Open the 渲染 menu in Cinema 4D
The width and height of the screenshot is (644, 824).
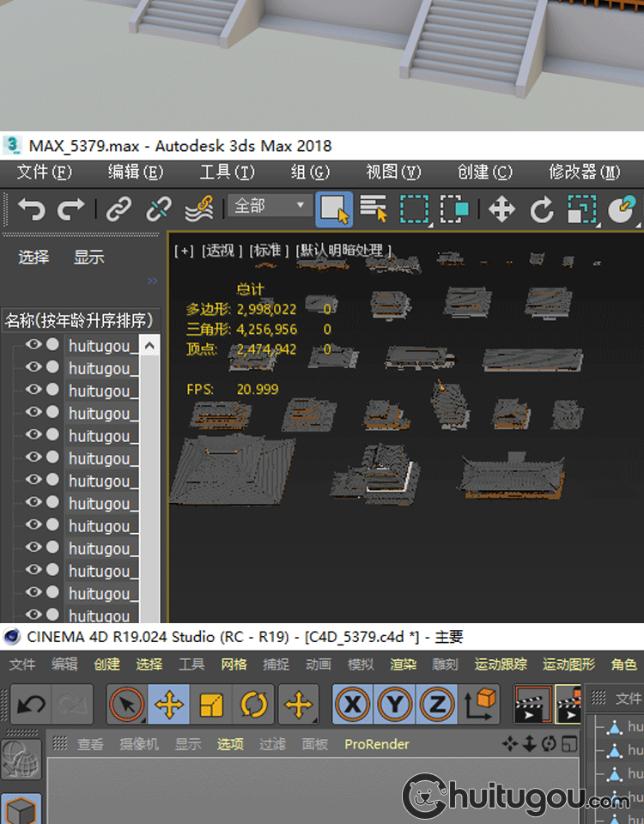click(x=404, y=664)
